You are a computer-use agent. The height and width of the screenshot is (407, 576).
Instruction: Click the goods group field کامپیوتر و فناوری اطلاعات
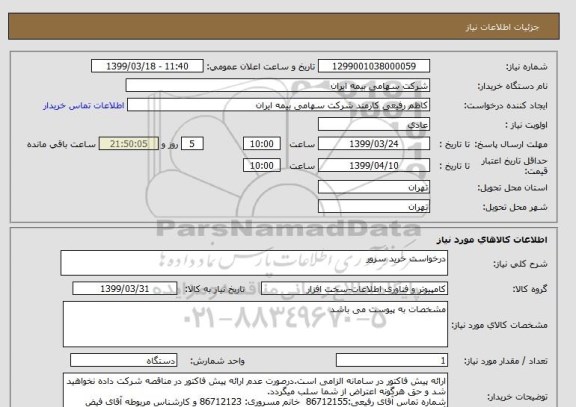click(354, 289)
